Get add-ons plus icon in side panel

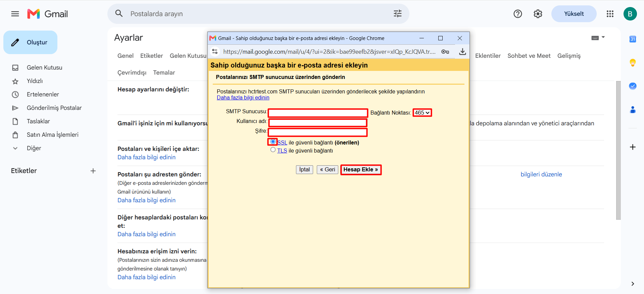(x=633, y=147)
